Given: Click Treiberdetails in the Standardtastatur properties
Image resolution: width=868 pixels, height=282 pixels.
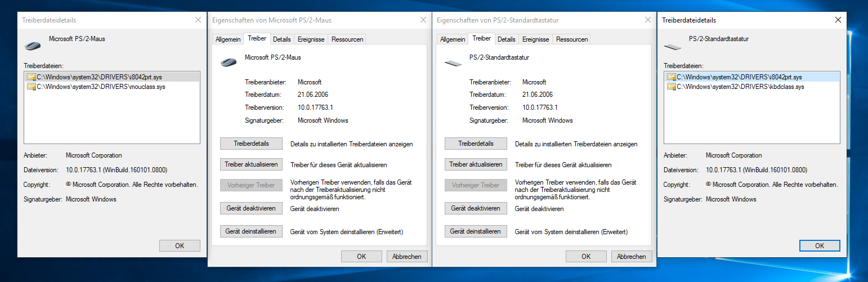Looking at the screenshot, I should (476, 144).
